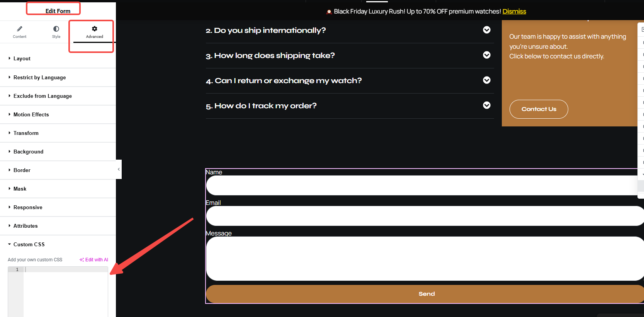Expand the Restrict by Language section
644x317 pixels.
click(39, 78)
